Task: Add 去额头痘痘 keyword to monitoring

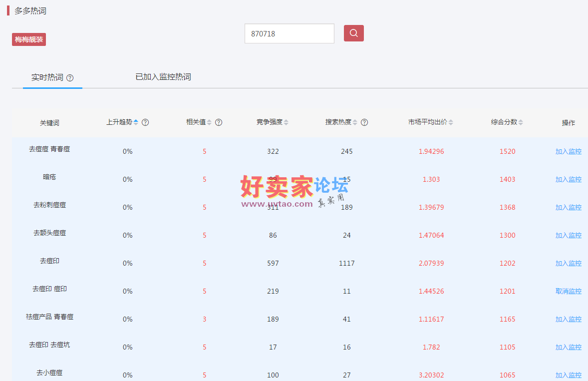Action: click(568, 235)
